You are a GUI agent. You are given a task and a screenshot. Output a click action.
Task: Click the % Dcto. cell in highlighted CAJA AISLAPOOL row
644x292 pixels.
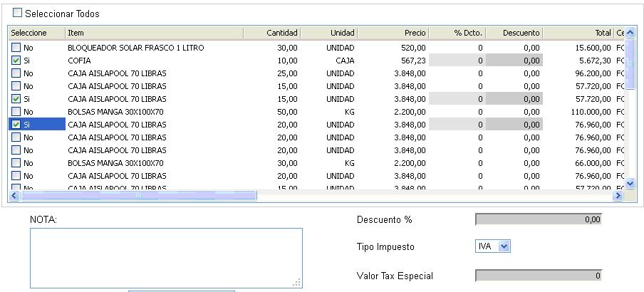(x=457, y=125)
